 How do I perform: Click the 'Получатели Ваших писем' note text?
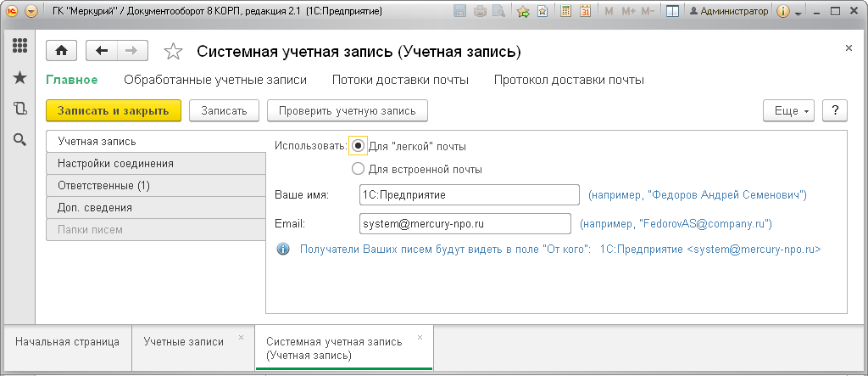click(x=446, y=250)
